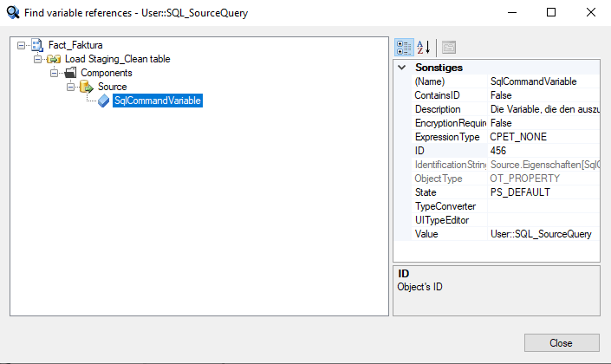This screenshot has width=611, height=364.
Task: Collapse the Fact_Faktura tree node
Action: tap(22, 45)
